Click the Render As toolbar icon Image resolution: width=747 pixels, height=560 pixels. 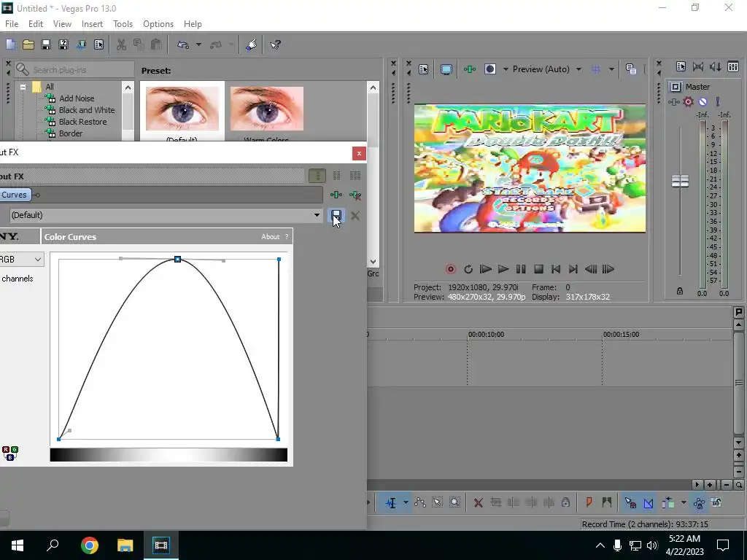[81, 44]
